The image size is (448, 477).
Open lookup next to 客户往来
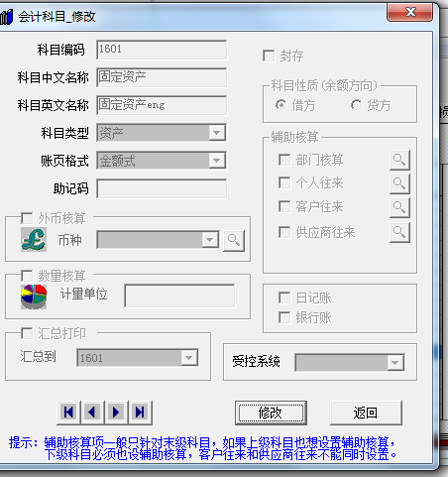[399, 207]
